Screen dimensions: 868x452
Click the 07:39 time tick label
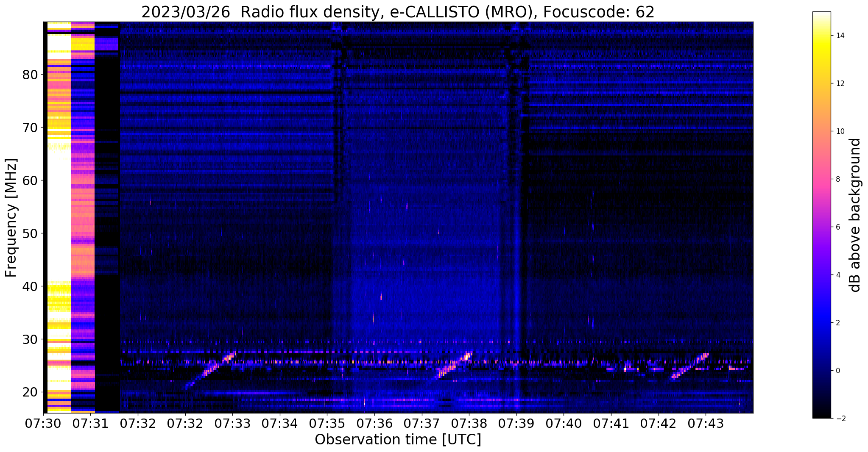(x=516, y=424)
